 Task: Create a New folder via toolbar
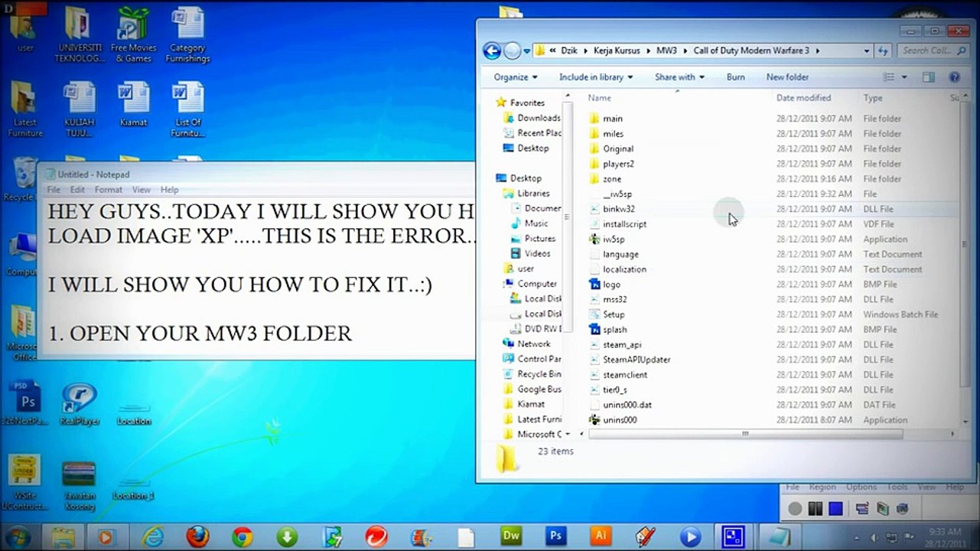click(787, 77)
